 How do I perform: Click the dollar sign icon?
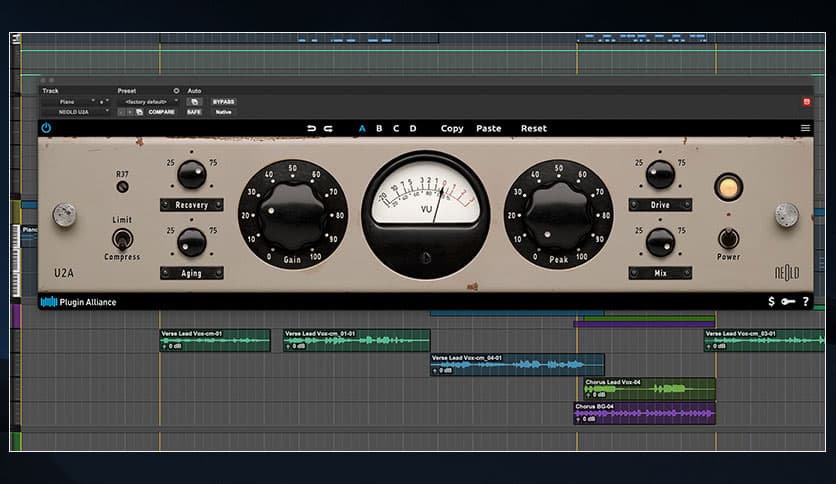771,302
